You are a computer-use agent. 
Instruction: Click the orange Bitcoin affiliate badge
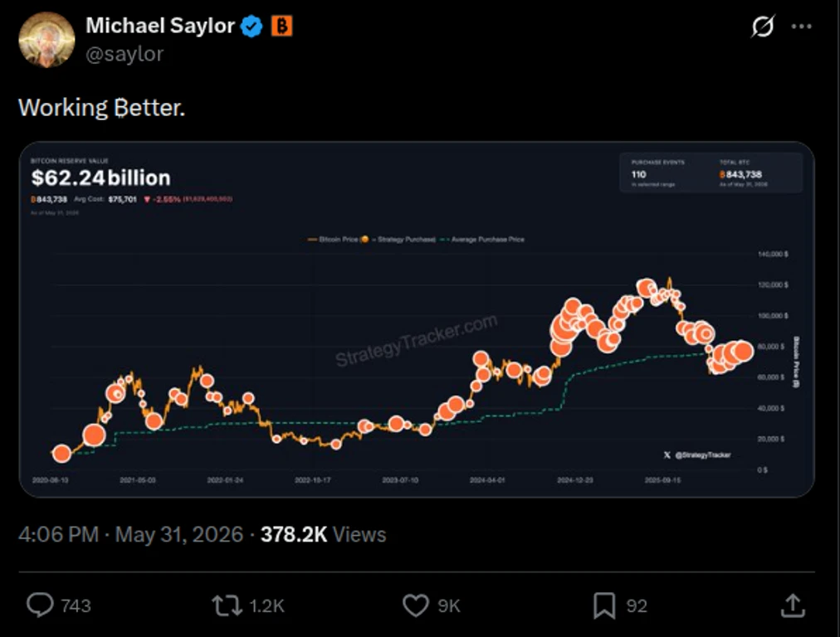click(281, 26)
